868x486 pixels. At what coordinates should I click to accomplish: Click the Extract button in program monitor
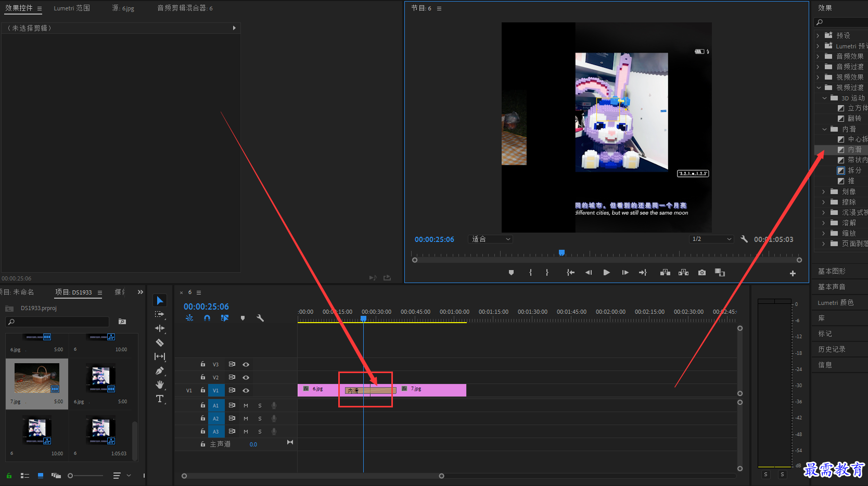pos(684,273)
